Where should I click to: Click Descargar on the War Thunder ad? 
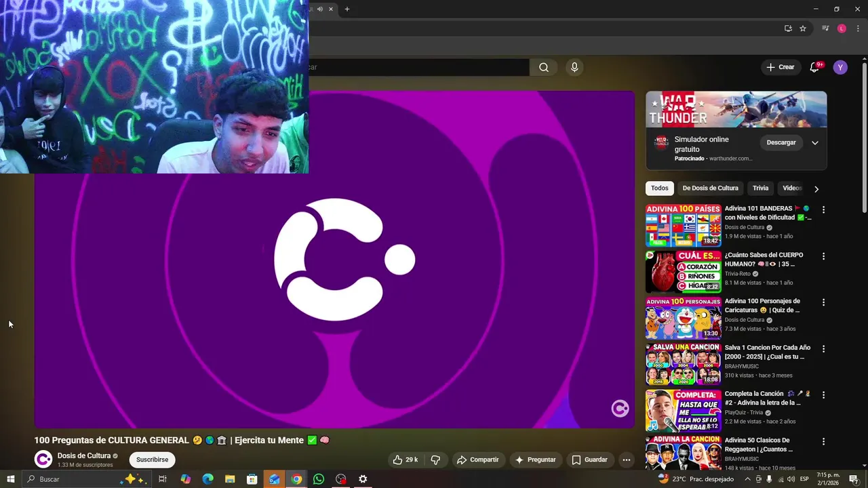click(781, 142)
